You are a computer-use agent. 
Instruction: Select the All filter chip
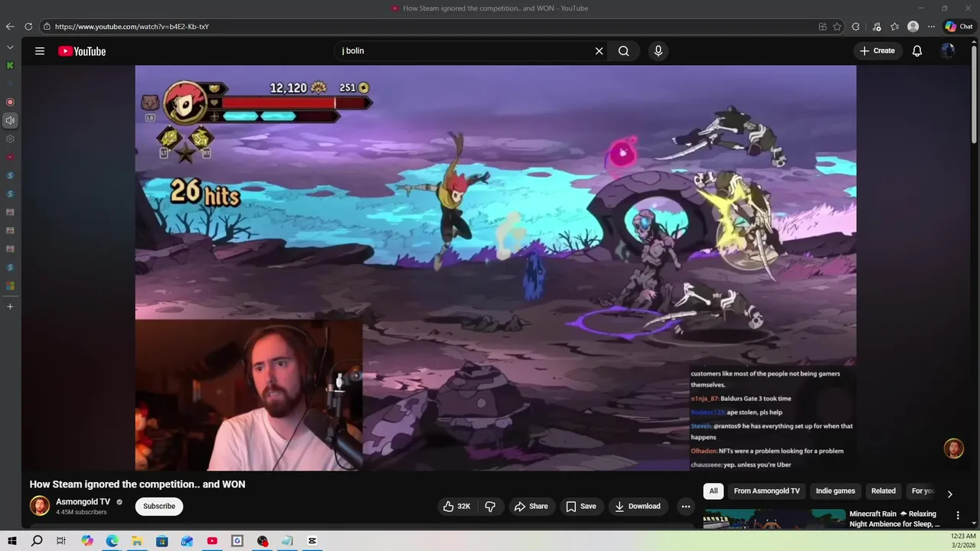click(714, 491)
